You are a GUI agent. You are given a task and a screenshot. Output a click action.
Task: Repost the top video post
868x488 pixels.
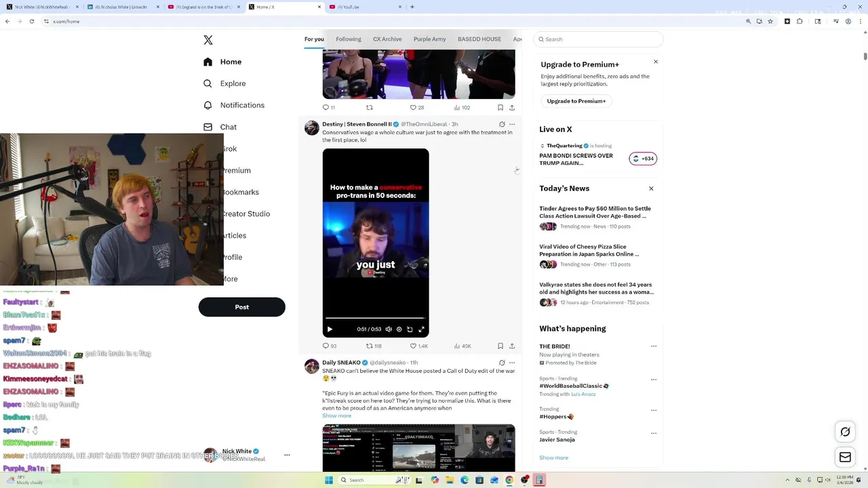(x=370, y=108)
